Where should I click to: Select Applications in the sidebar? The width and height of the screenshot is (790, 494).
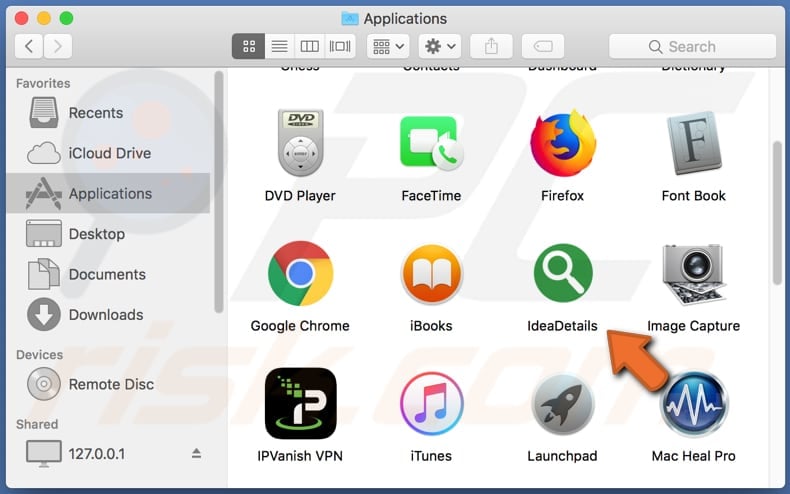tap(108, 194)
